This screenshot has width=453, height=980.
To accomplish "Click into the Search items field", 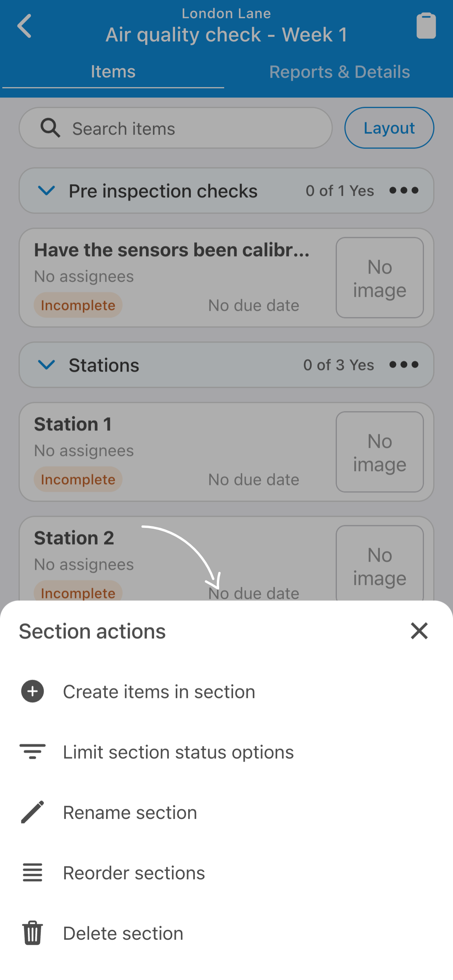I will (176, 128).
